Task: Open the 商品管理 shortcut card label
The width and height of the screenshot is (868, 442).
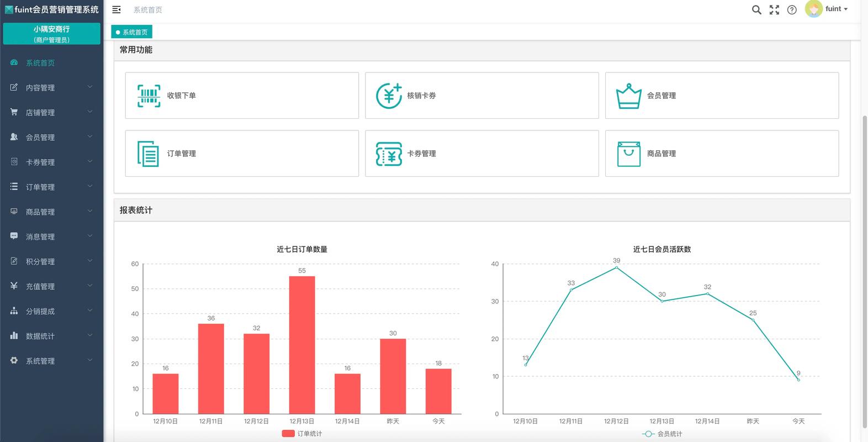Action: tap(661, 154)
